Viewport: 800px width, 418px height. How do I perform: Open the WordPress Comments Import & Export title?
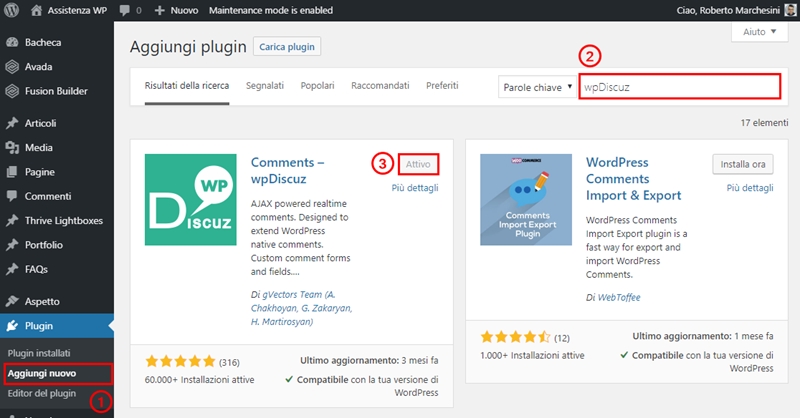point(634,179)
